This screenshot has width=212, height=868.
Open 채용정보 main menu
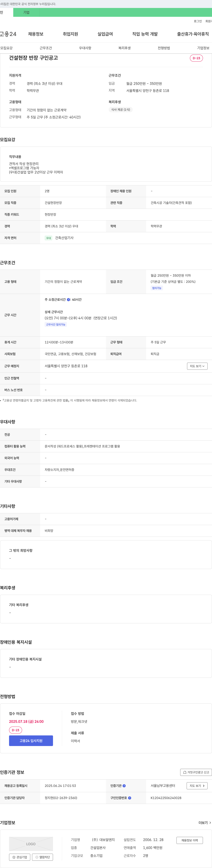[x=36, y=34]
